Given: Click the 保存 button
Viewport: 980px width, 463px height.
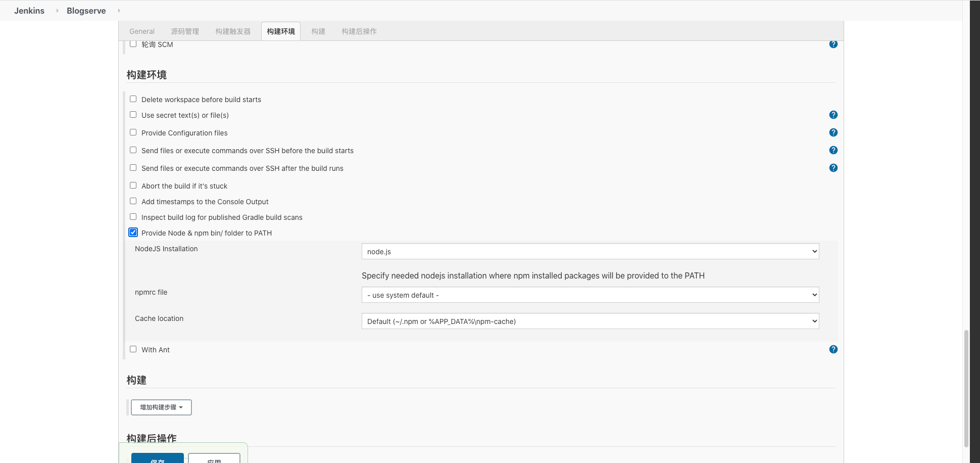Looking at the screenshot, I should pyautogui.click(x=157, y=459).
